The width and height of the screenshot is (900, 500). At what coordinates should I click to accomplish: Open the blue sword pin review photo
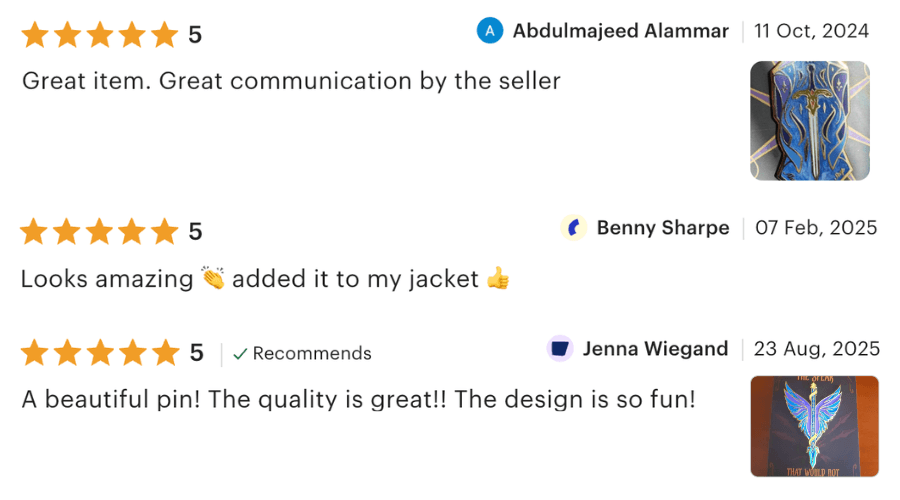click(810, 121)
